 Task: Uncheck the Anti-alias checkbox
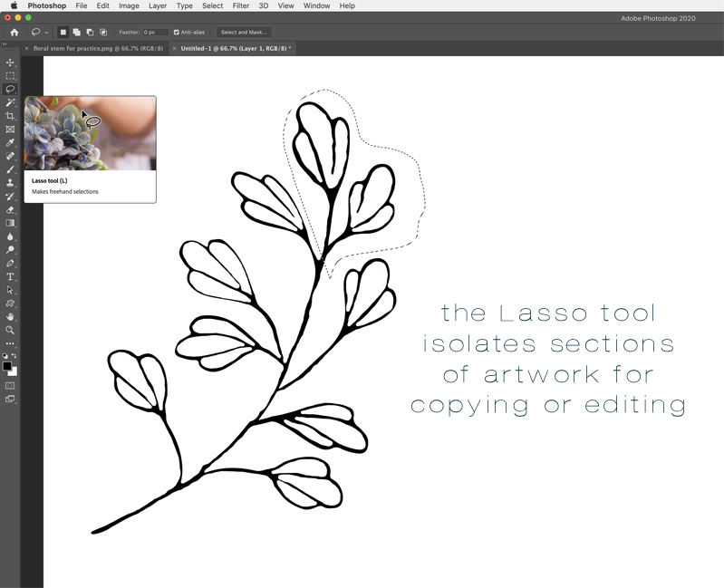(177, 33)
